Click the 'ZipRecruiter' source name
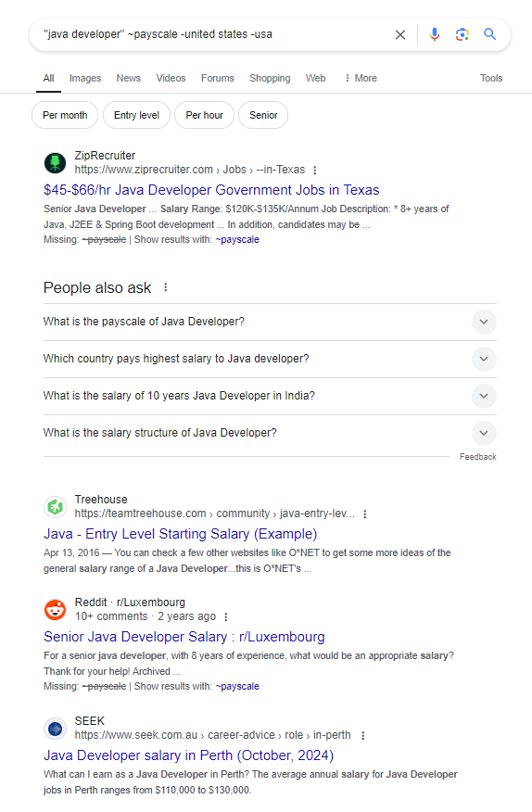This screenshot has height=812, width=532. (x=105, y=156)
